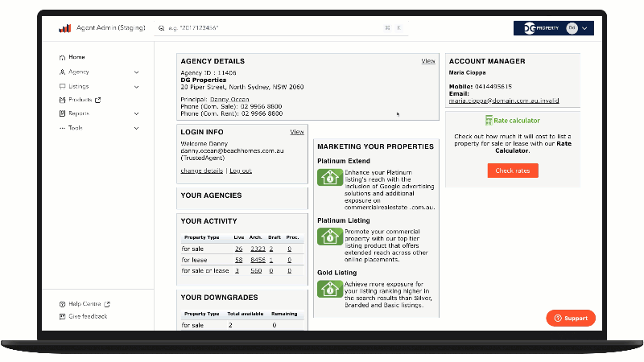Image resolution: width=644 pixels, height=362 pixels.
Task: Click the search magnifier icon
Action: coord(162,28)
